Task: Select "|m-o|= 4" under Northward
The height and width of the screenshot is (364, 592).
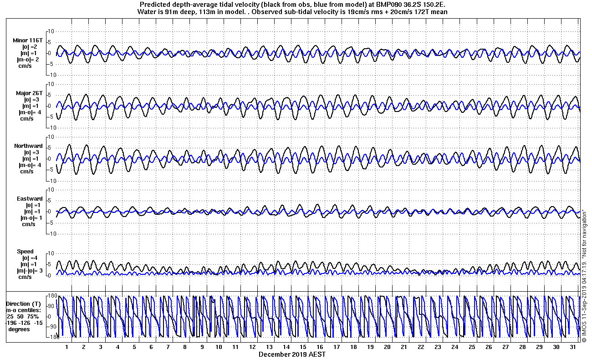Action: point(29,165)
